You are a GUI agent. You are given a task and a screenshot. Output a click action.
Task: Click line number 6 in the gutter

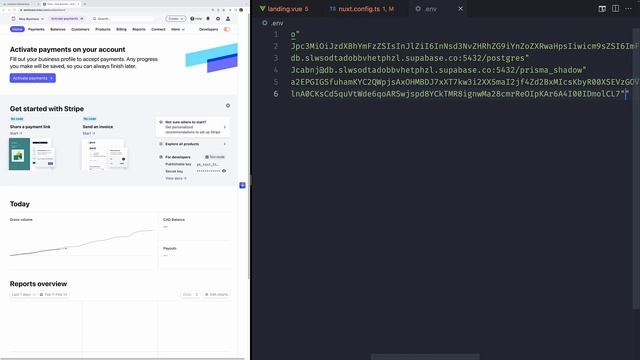tap(276, 94)
